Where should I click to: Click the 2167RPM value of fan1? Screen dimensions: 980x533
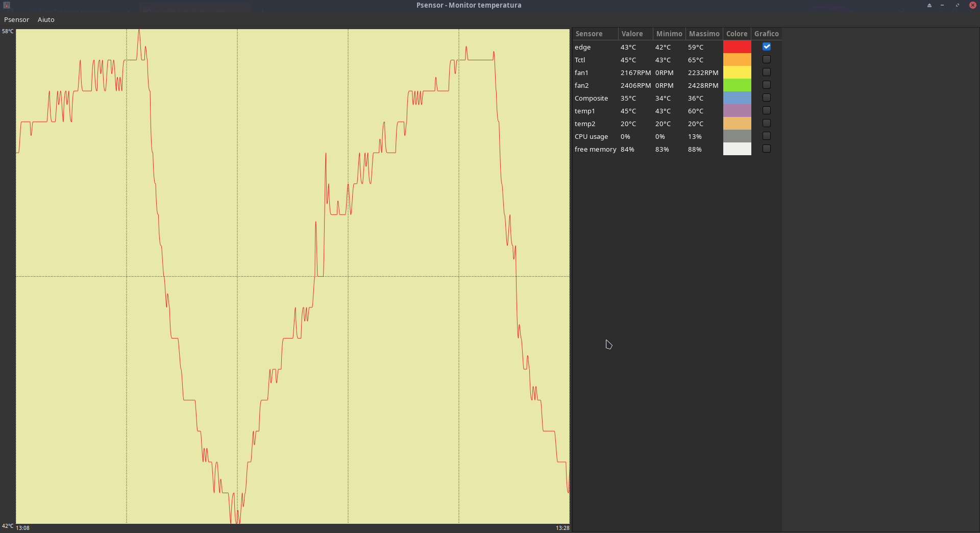click(635, 72)
